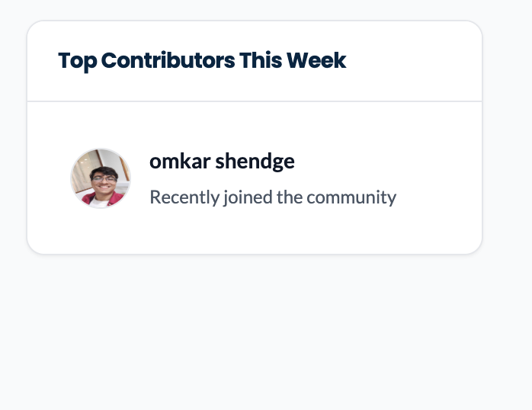Click the blank margin right of the card
The image size is (532, 410).
[x=508, y=136]
